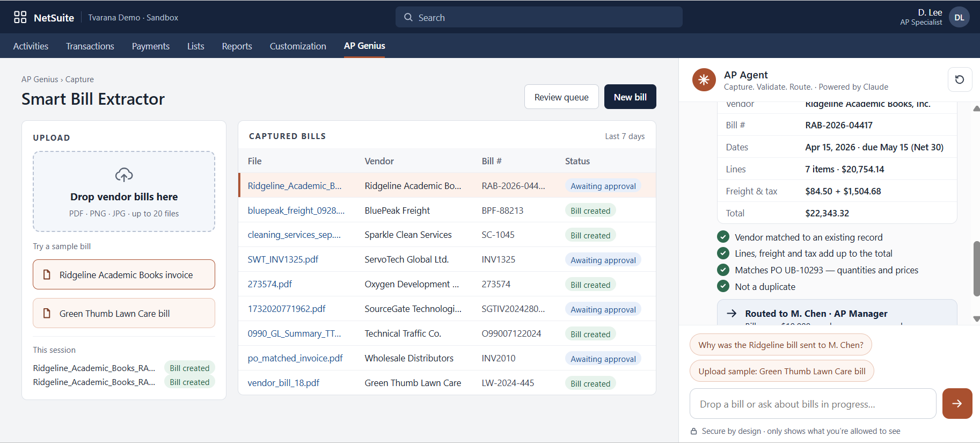This screenshot has height=443, width=980.
Task: Select the Ridgeline_Academic_B... captured bill row
Action: [x=447, y=186]
